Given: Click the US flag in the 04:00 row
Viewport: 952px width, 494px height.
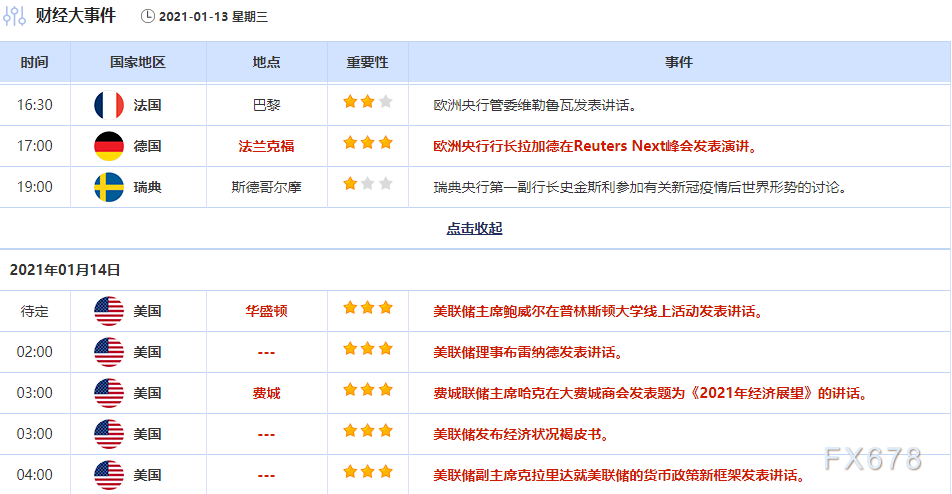Looking at the screenshot, I should 108,475.
